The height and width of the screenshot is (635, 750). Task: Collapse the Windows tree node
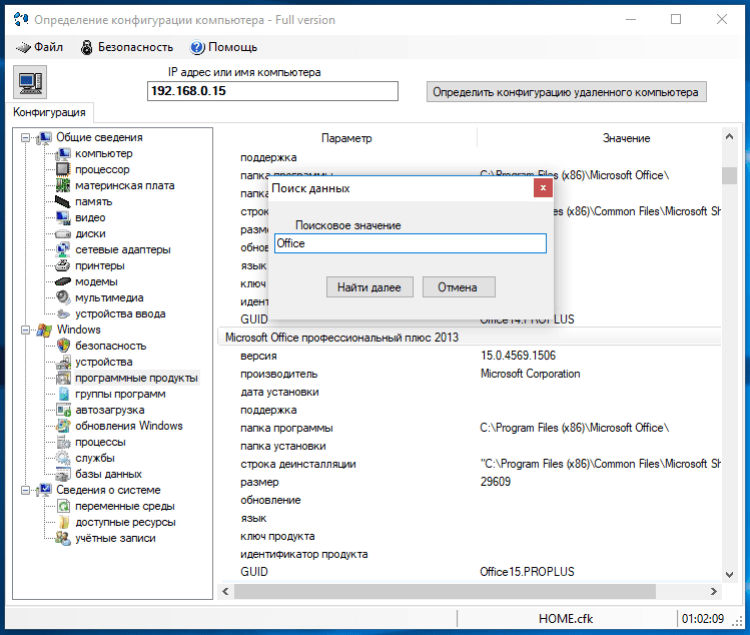point(25,330)
